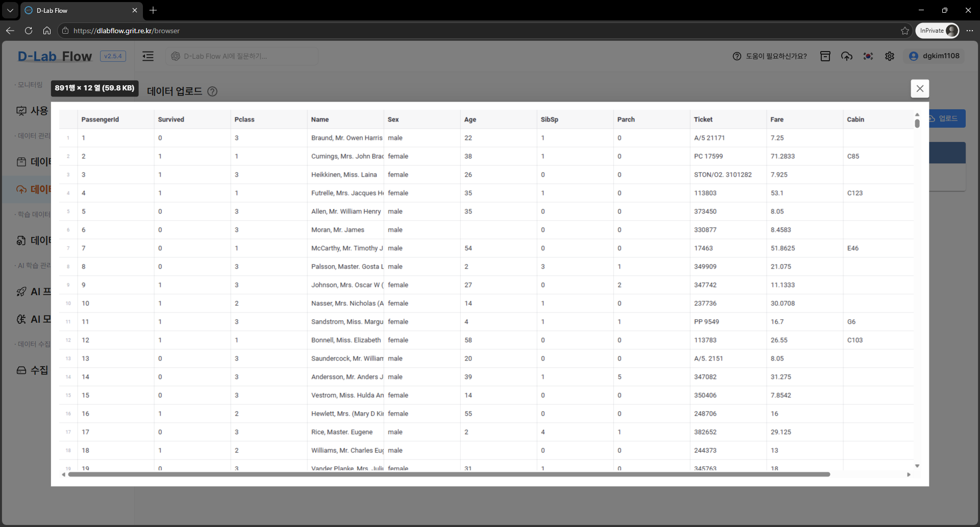Click the 업로드 button behind the modal

pos(947,118)
